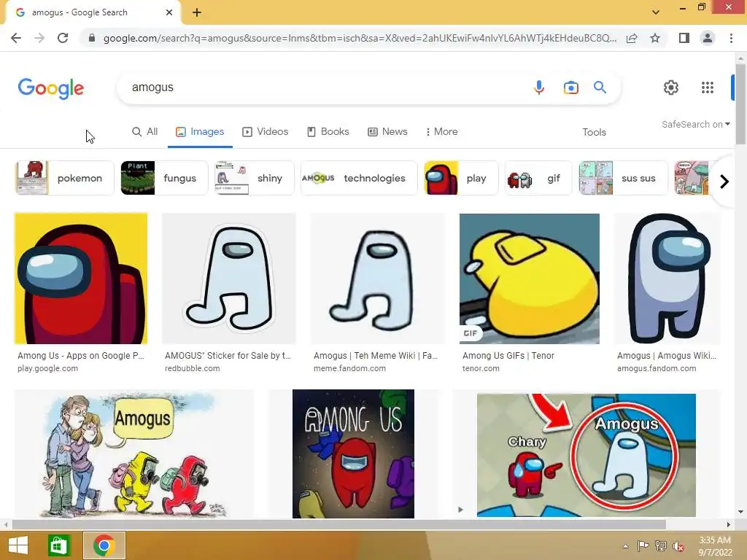The image size is (747, 560).
Task: Choose the play suggestion chip
Action: [461, 178]
